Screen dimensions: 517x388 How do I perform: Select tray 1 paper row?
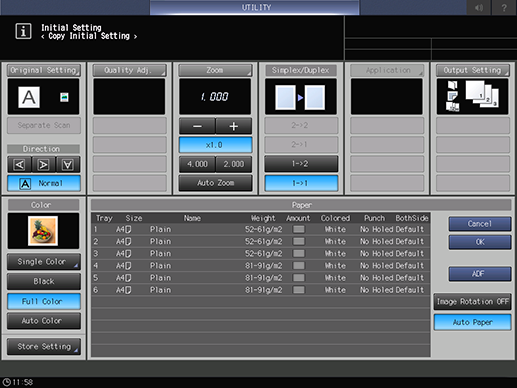click(261, 229)
